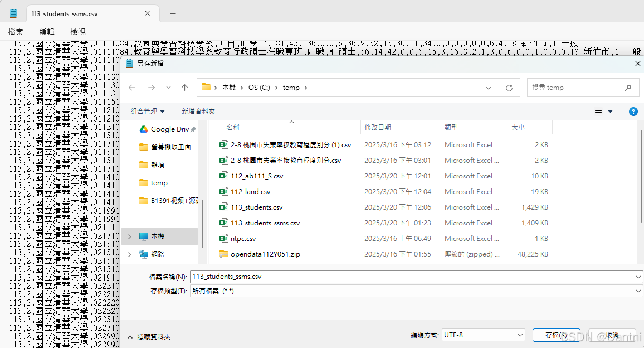This screenshot has height=348, width=644.
Task: Refresh the temp folder listing
Action: (509, 88)
